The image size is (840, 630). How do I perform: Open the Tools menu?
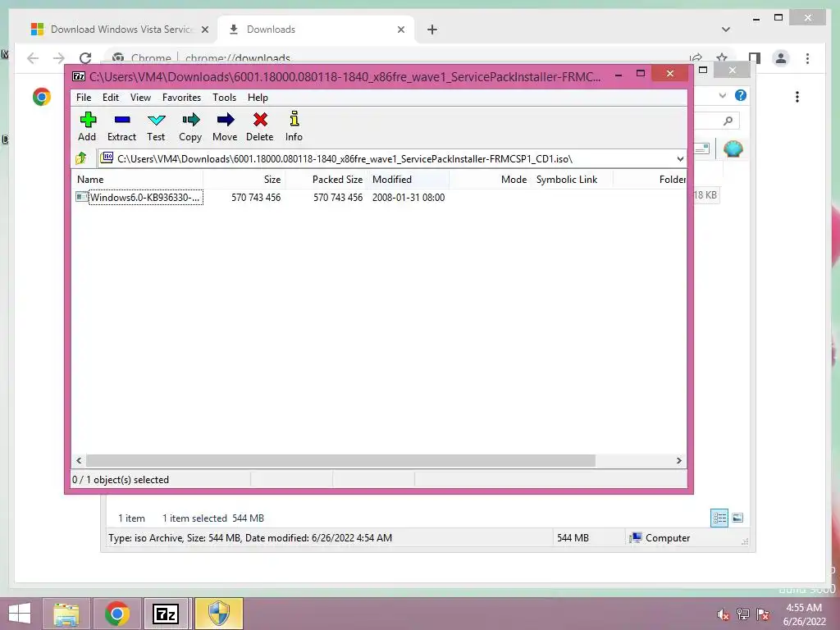coord(224,98)
